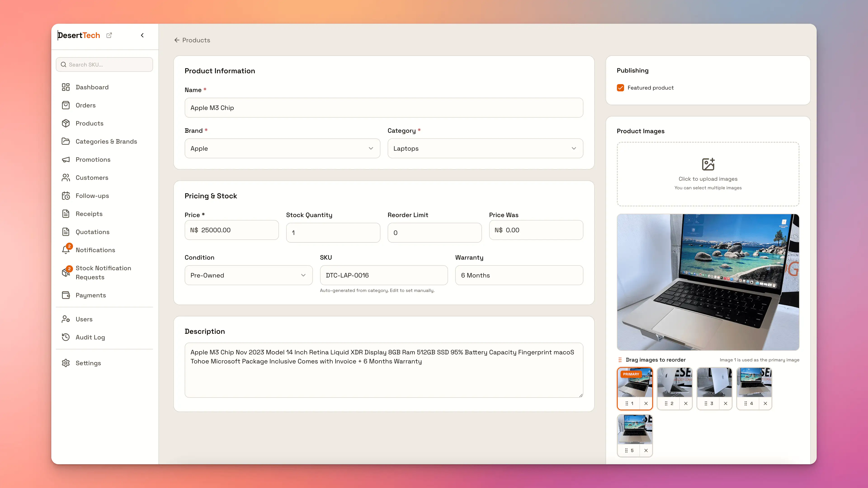The height and width of the screenshot is (488, 868).
Task: Click the Price field showing 25000.00
Action: [232, 230]
